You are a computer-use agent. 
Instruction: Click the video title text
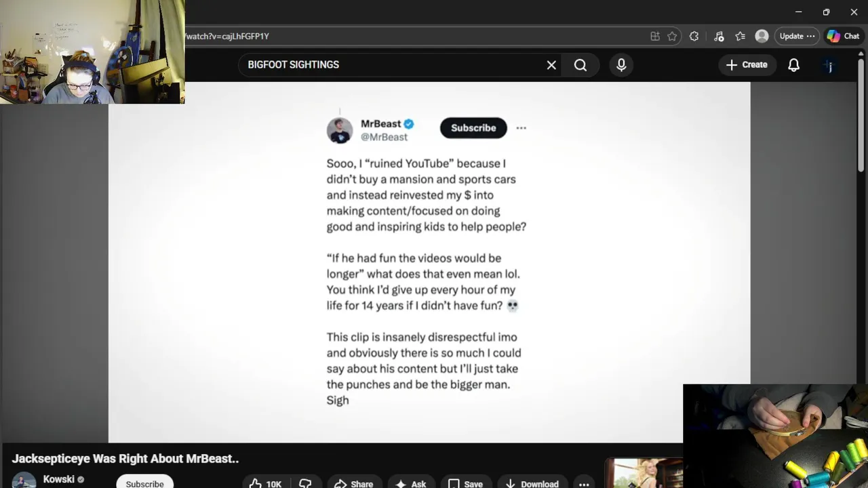point(125,459)
